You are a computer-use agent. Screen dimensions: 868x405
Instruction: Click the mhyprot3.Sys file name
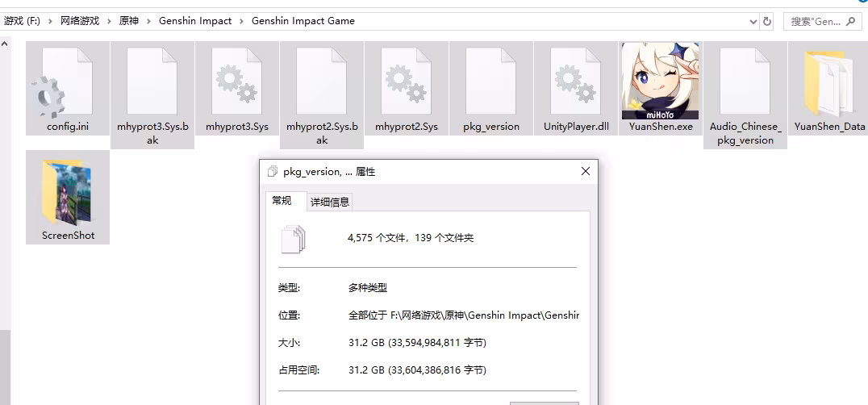[237, 127]
